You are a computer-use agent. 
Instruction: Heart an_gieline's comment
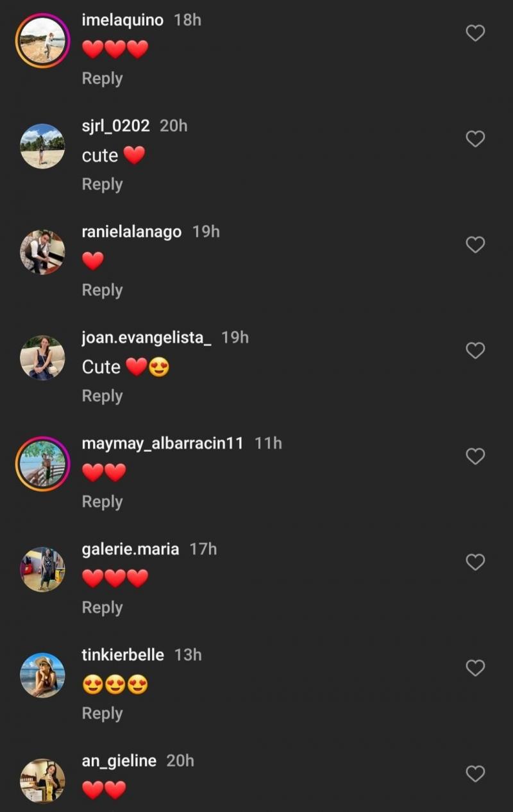475,774
